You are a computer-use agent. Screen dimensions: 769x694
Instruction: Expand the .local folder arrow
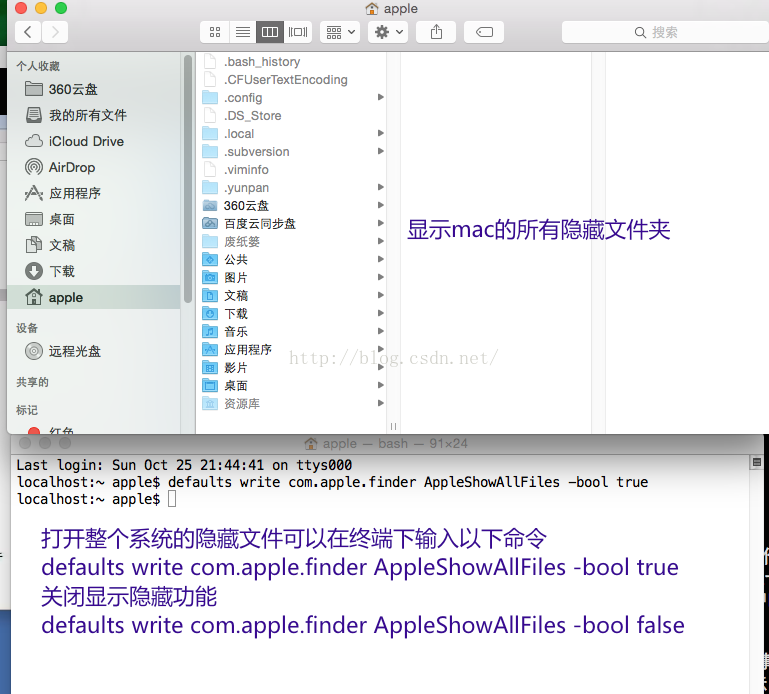[380, 133]
